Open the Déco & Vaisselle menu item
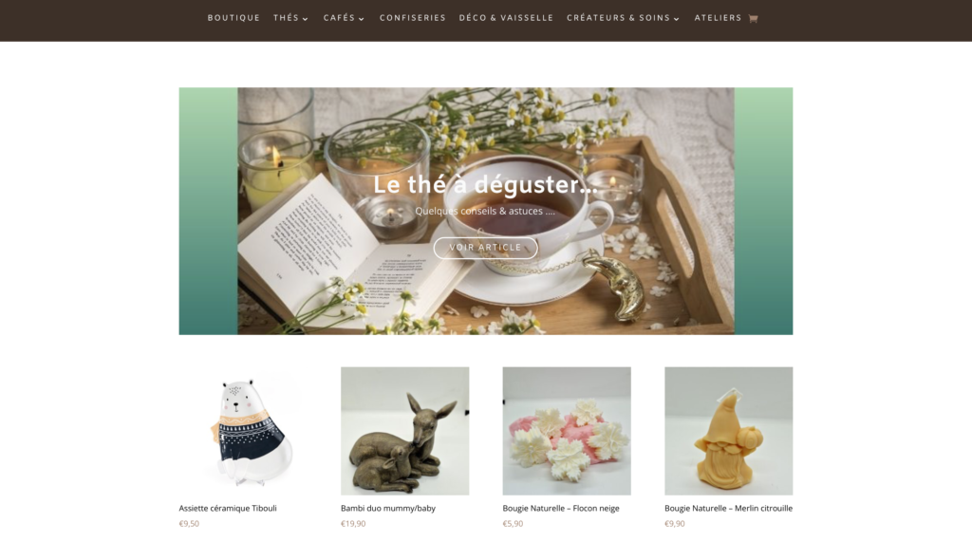The image size is (972, 560). coord(506,18)
